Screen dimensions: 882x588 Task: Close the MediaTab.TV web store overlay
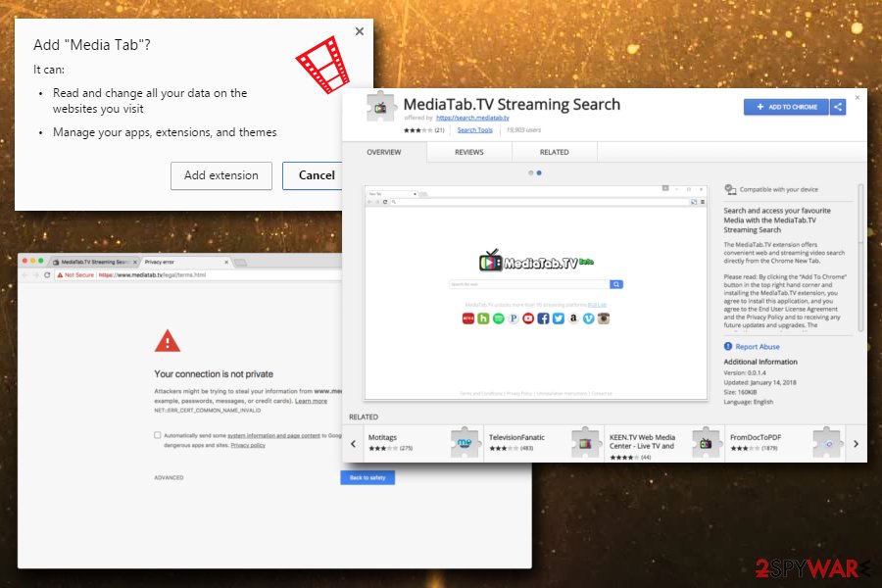pyautogui.click(x=857, y=97)
